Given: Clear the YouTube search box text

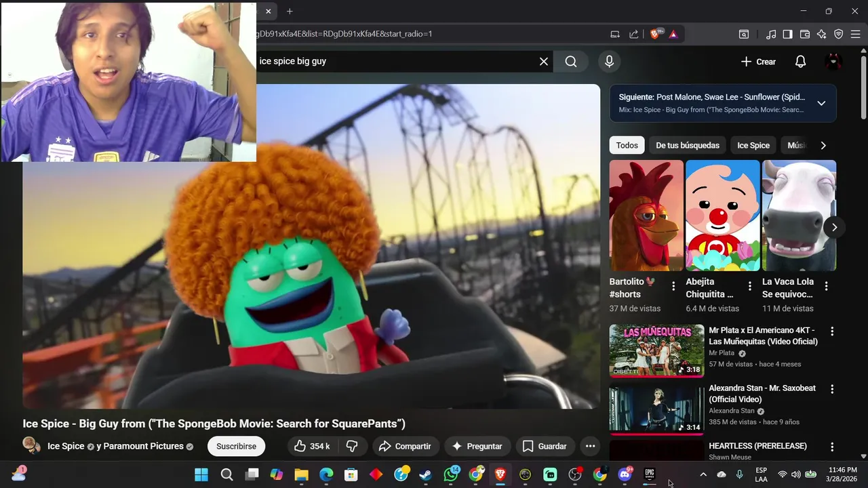Looking at the screenshot, I should [x=543, y=62].
